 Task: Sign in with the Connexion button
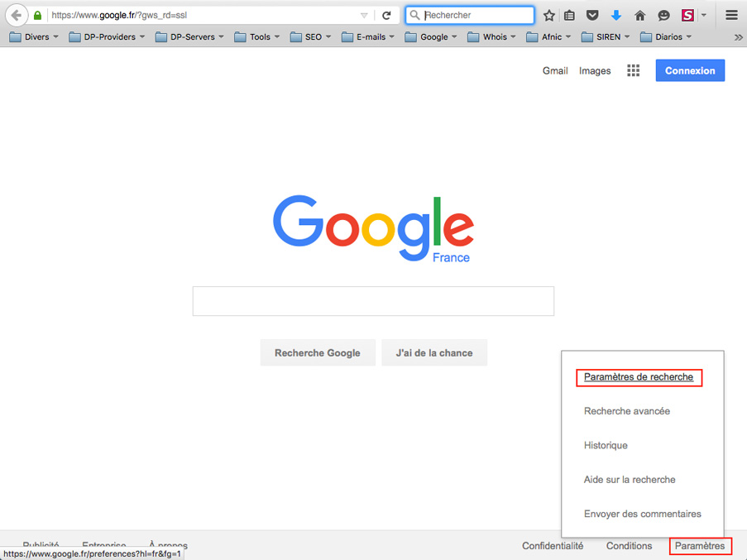tap(690, 70)
